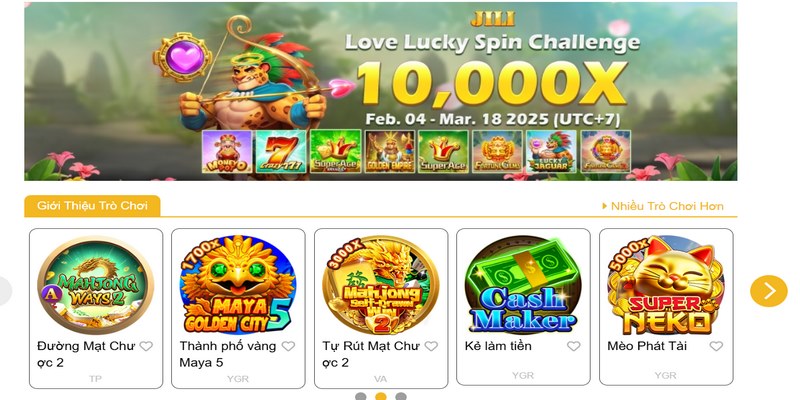Go to previous games with left arrow
800x400 pixels.
coord(4,291)
